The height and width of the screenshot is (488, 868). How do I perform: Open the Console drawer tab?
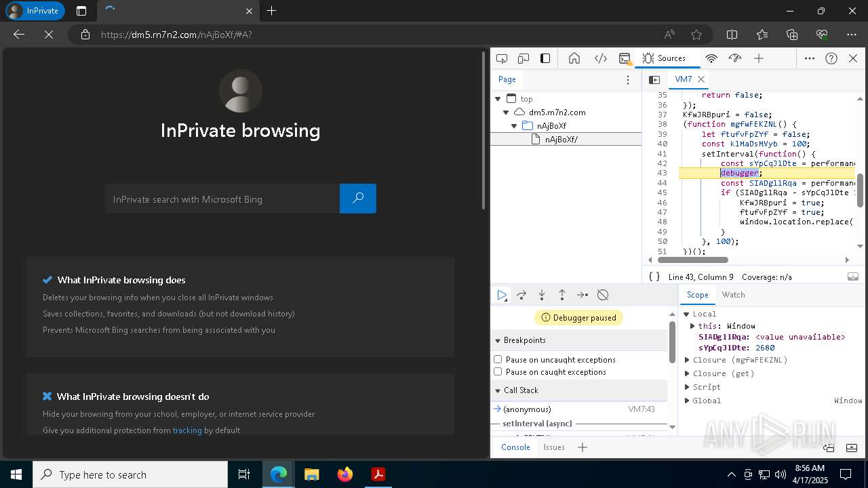(515, 447)
